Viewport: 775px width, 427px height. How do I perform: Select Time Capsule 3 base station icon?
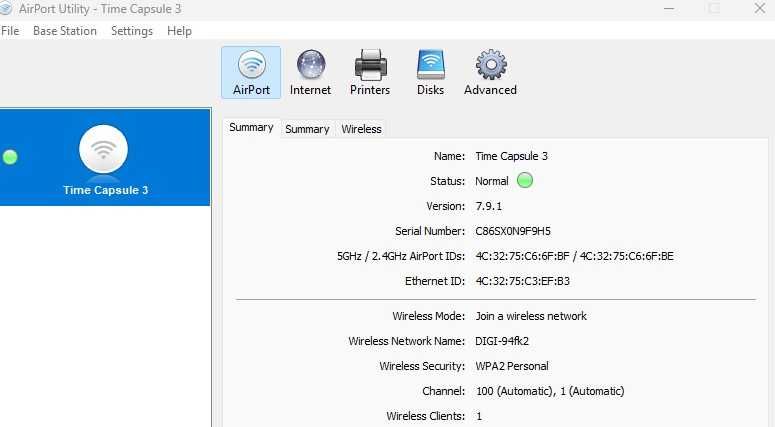pos(103,149)
